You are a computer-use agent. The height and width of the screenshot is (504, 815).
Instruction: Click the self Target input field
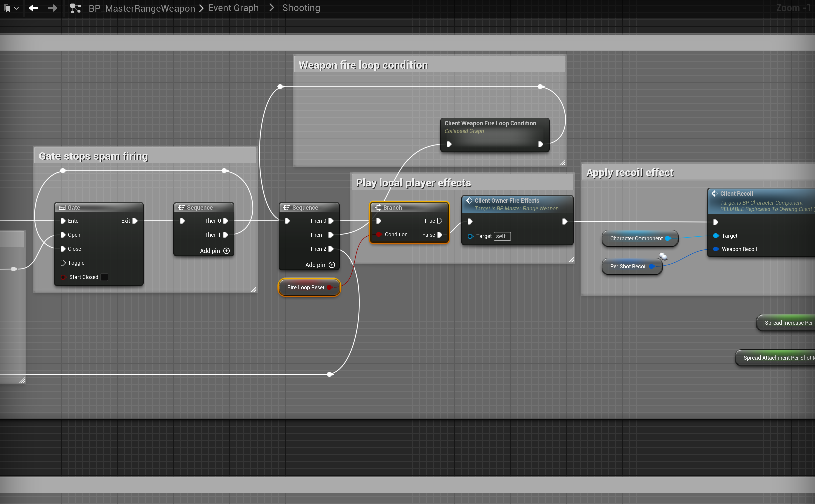click(x=502, y=236)
